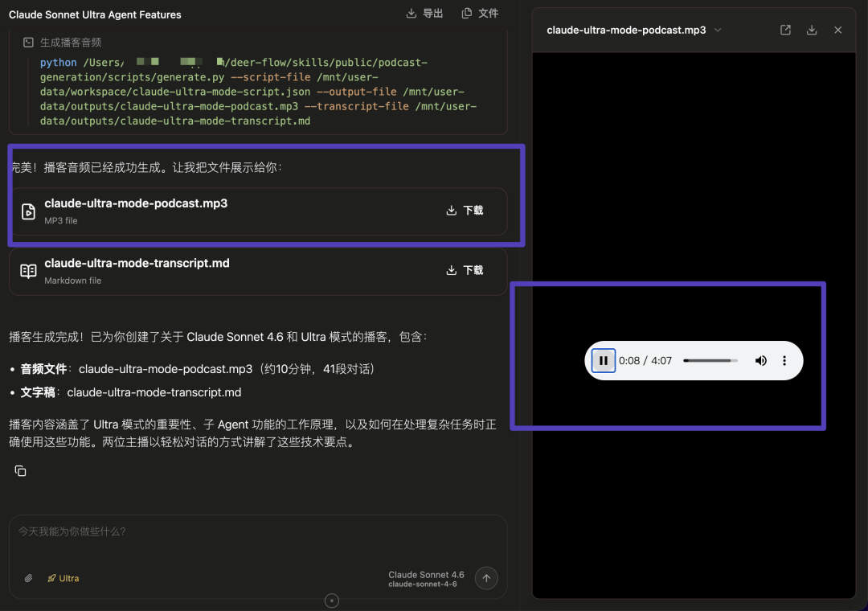The width and height of the screenshot is (868, 611).
Task: Copy the assistant response
Action: (x=21, y=471)
